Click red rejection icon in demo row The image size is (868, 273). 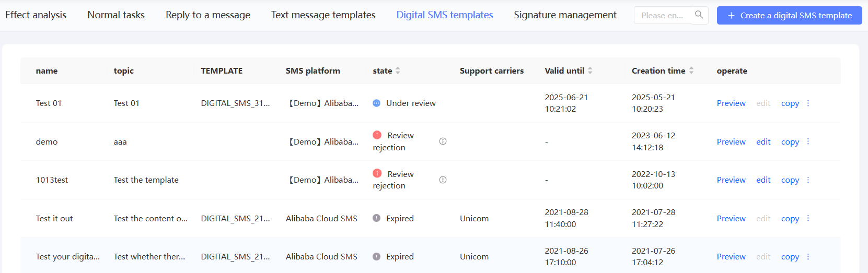[x=377, y=135]
